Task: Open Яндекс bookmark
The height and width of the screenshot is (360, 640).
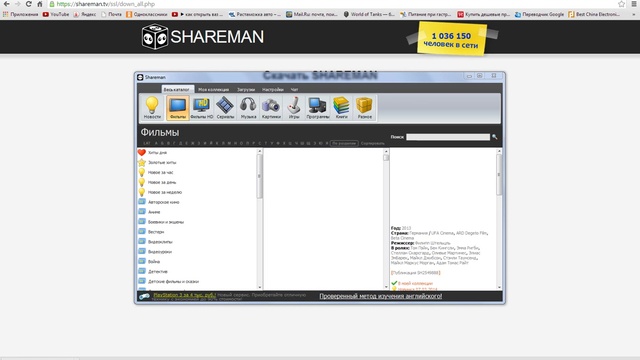Action: [x=85, y=14]
